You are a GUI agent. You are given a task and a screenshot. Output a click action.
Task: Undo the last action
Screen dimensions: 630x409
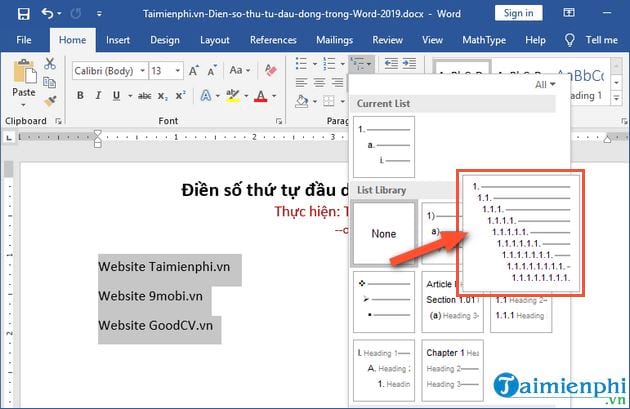[47, 14]
